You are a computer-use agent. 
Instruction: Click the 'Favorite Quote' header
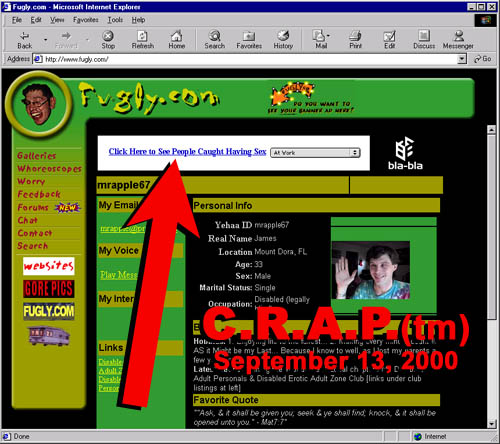pos(226,400)
